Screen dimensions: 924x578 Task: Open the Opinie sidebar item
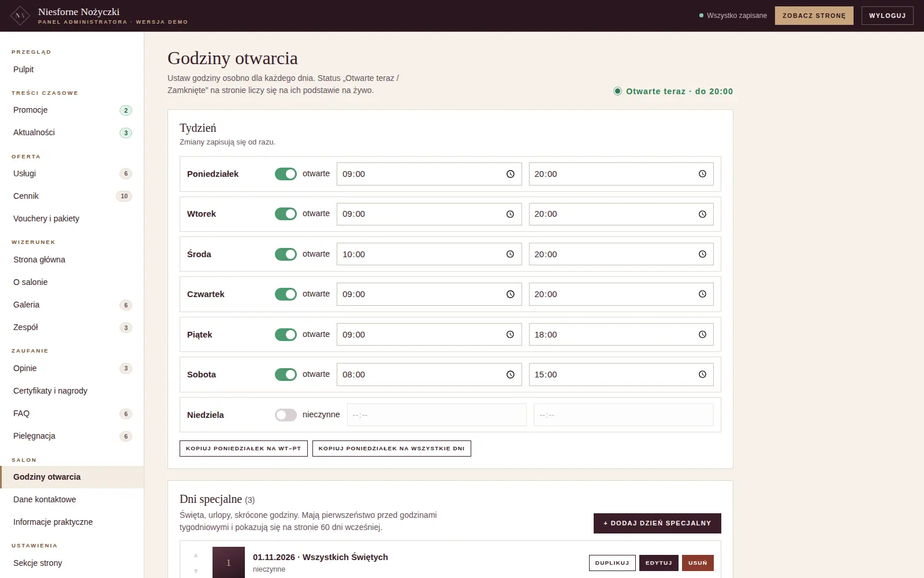pyautogui.click(x=72, y=368)
